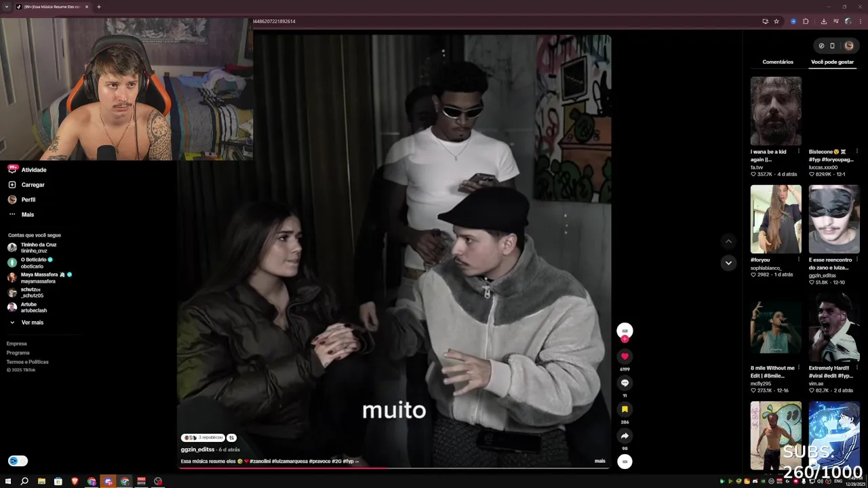The width and height of the screenshot is (868, 488).
Task: Bookmark this page with the star icon
Action: coord(776,22)
